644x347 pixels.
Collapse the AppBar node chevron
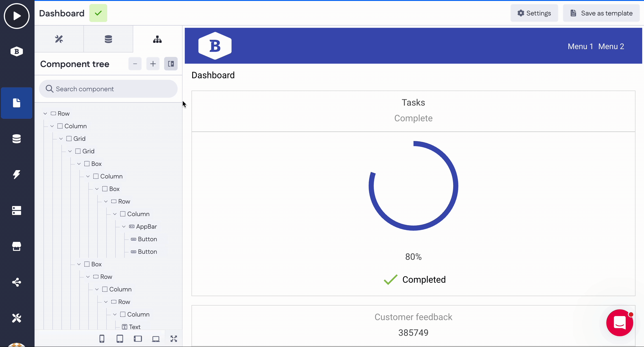[x=124, y=226]
